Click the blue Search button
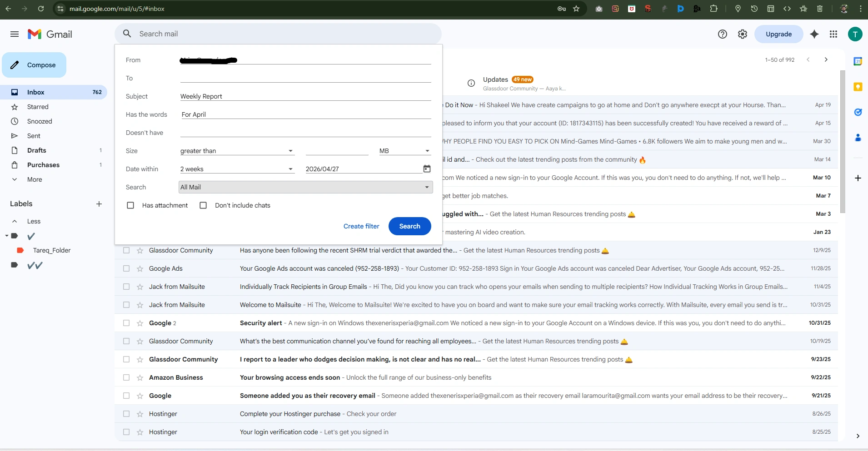Screen dimensions: 868x451 (x=410, y=226)
